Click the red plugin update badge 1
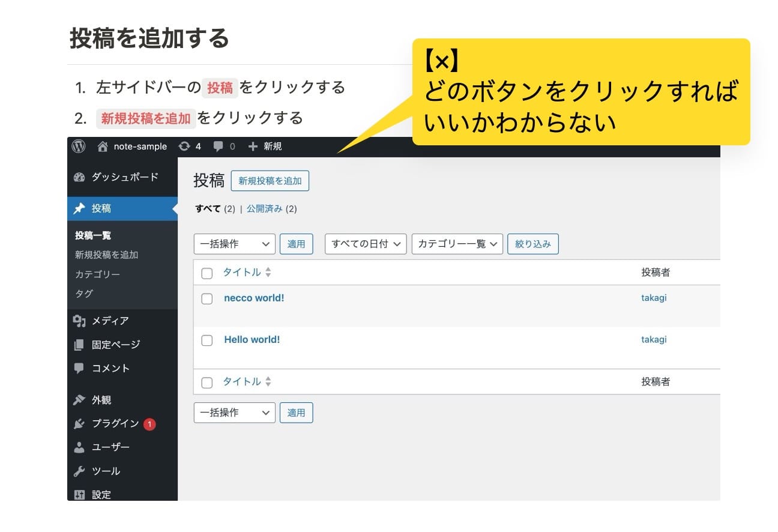 click(x=149, y=425)
